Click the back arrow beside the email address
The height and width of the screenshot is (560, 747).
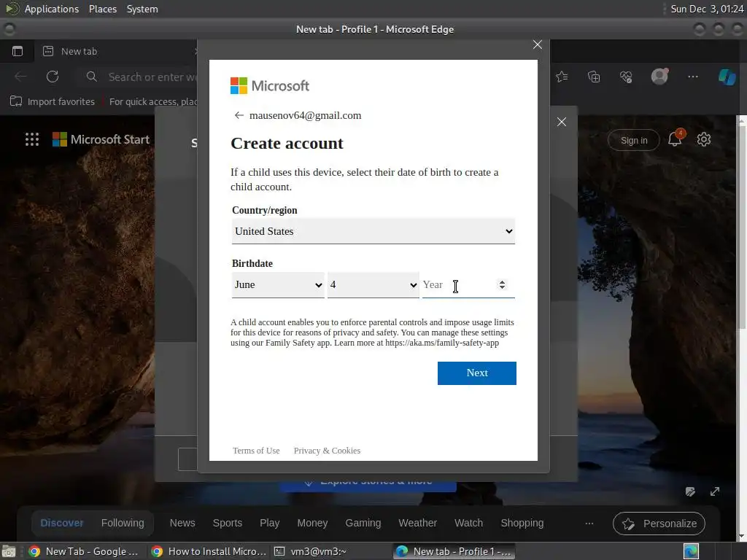(239, 115)
